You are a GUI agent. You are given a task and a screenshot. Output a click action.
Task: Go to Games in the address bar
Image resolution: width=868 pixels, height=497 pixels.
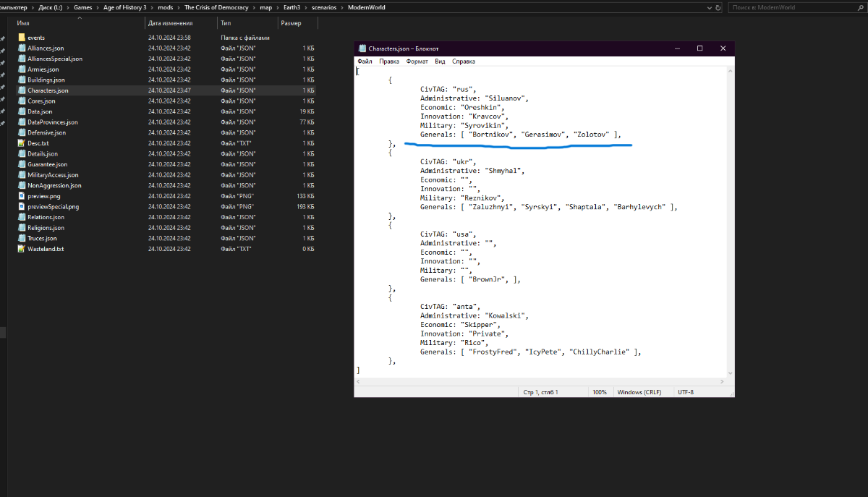pyautogui.click(x=83, y=7)
